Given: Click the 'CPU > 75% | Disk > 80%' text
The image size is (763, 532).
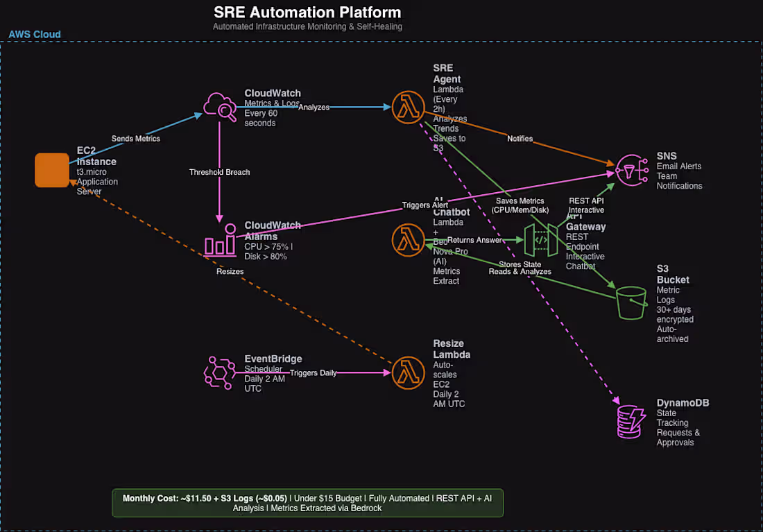Looking at the screenshot, I should (x=268, y=252).
